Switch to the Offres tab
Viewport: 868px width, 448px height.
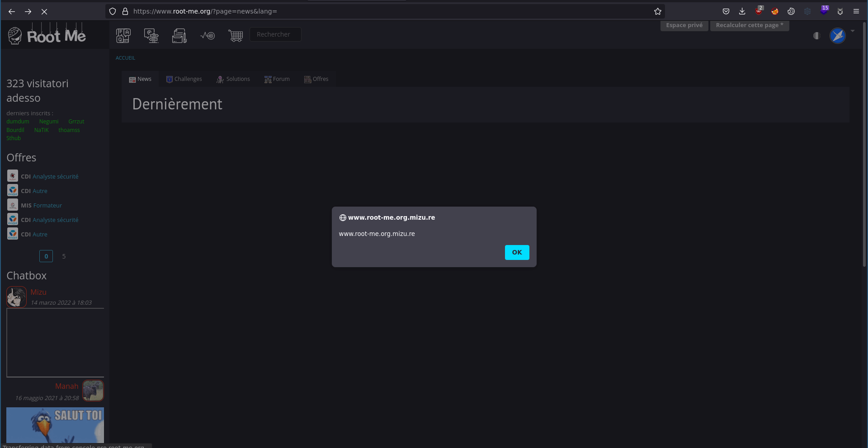[x=316, y=79]
